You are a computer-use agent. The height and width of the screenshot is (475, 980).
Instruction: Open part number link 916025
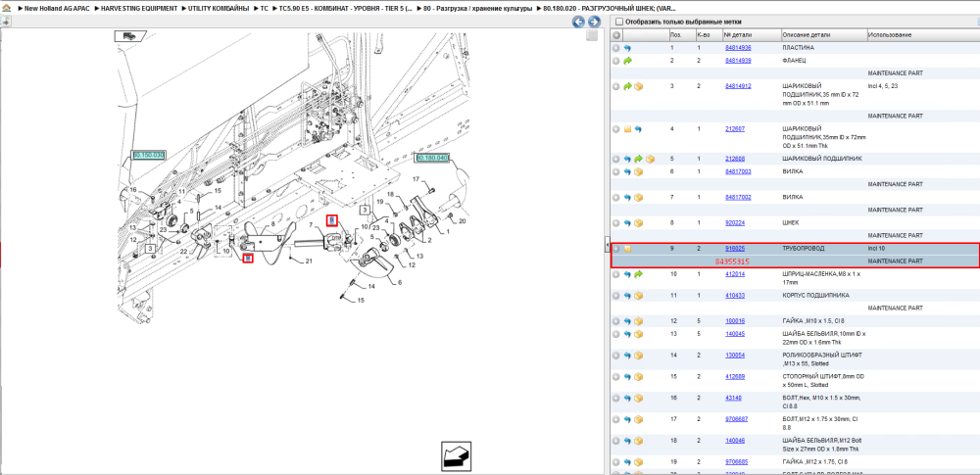point(735,249)
